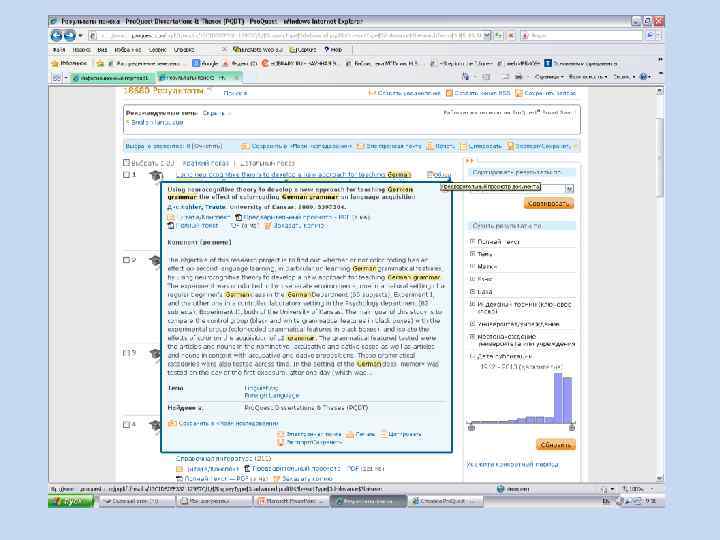Screen dimensions: 720x540
Task: Click the Export/Save icon at popup bottom
Action: click(281, 443)
